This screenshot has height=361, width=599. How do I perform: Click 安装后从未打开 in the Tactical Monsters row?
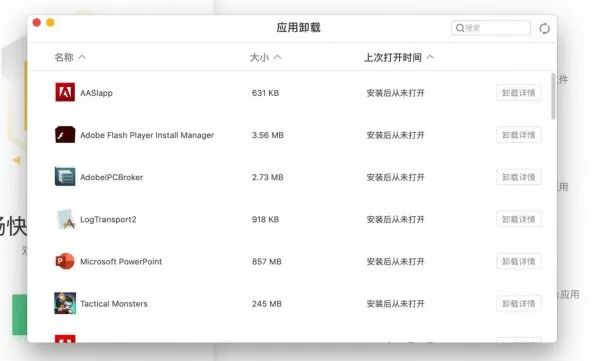(x=395, y=304)
